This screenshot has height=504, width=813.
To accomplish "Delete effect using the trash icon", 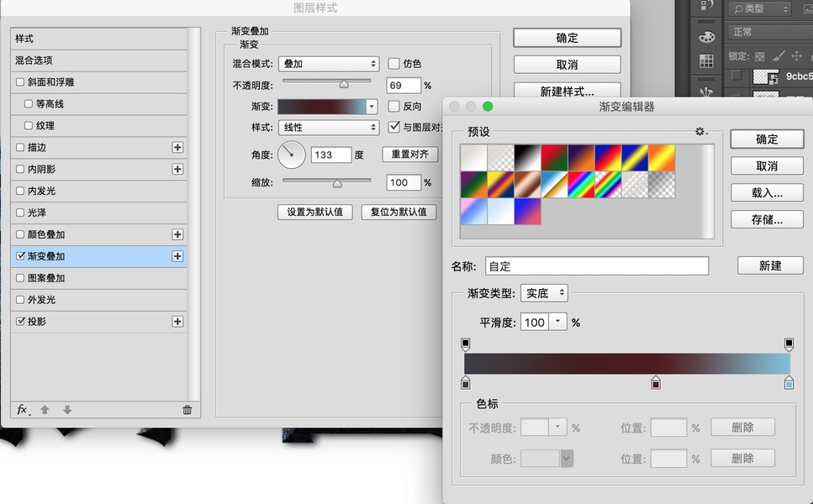I will pos(187,410).
